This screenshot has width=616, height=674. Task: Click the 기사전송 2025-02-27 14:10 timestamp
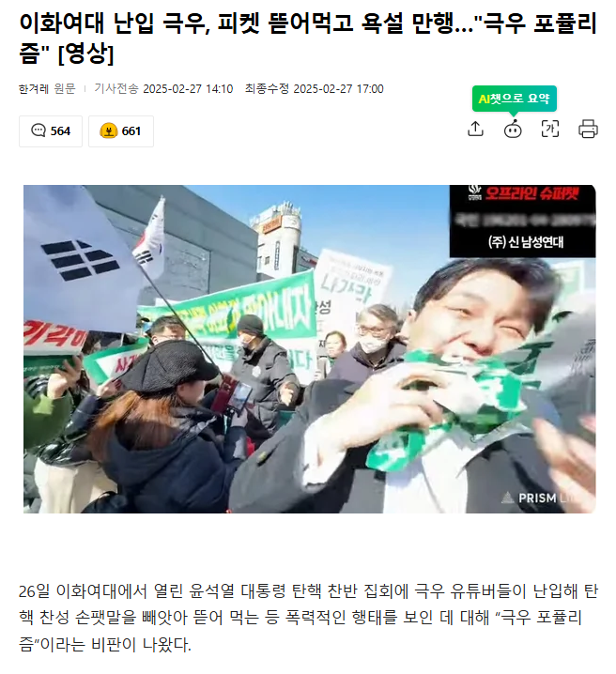click(x=163, y=89)
